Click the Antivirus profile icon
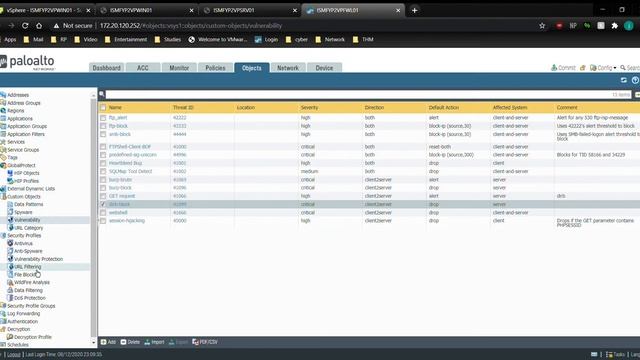Viewport: 640px width, 360px height. pyautogui.click(x=10, y=243)
